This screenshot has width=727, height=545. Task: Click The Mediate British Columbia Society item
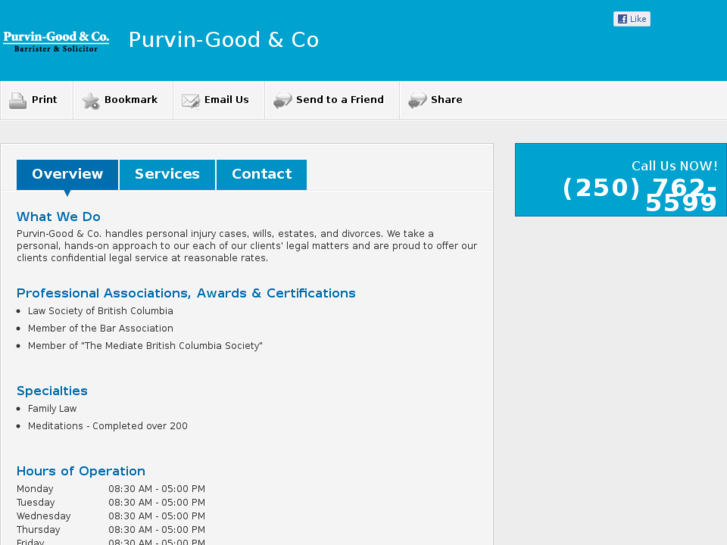click(145, 346)
